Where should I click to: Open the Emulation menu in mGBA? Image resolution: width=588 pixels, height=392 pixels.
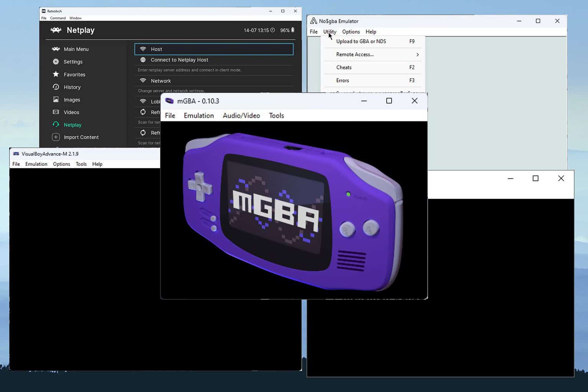[198, 115]
